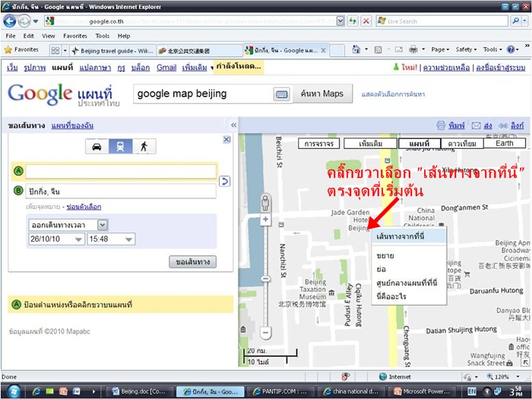The image size is (532, 399).
Task: Open the Quick Tabs grid icon
Action: pos(55,51)
